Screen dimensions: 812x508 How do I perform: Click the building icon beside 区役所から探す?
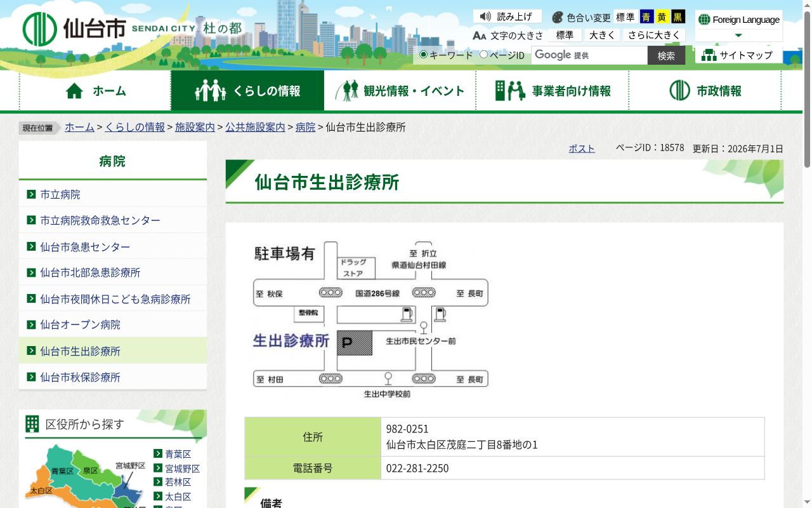point(32,424)
